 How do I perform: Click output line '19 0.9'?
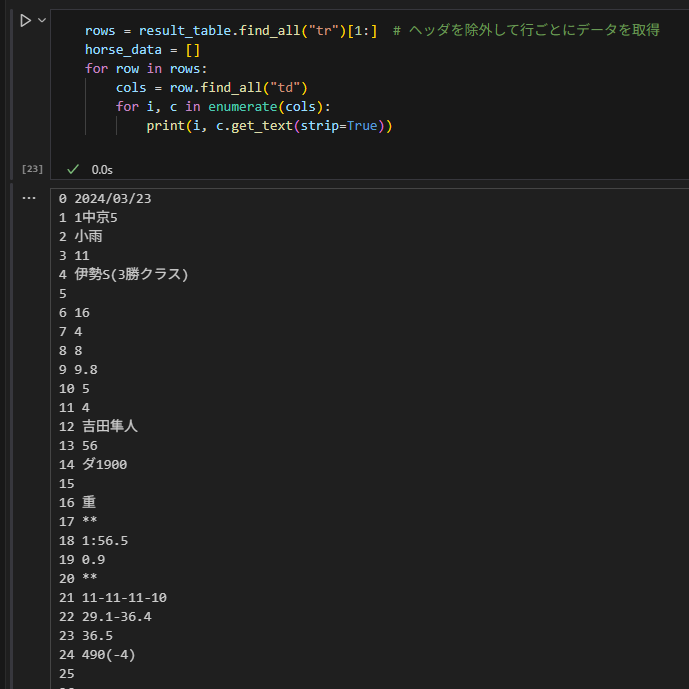point(82,559)
